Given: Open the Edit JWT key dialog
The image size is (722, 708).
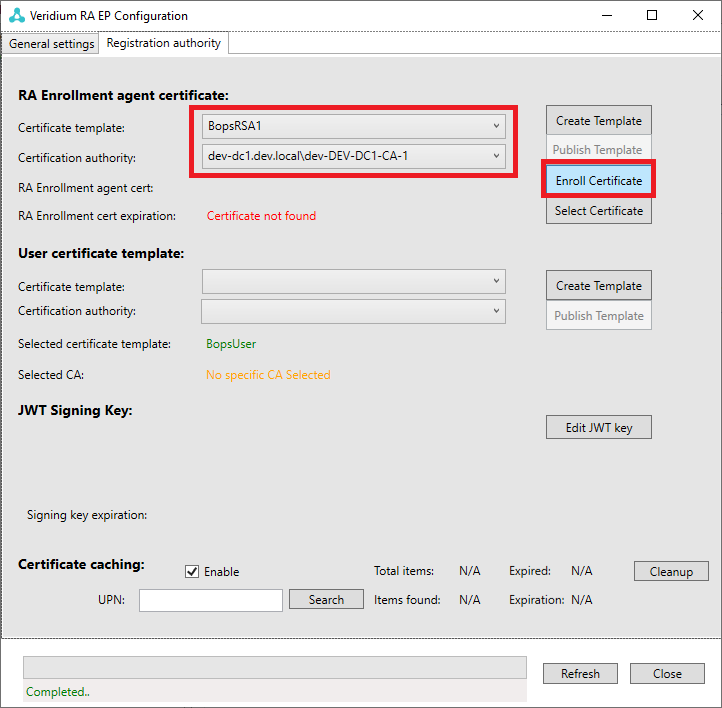Looking at the screenshot, I should tap(598, 428).
